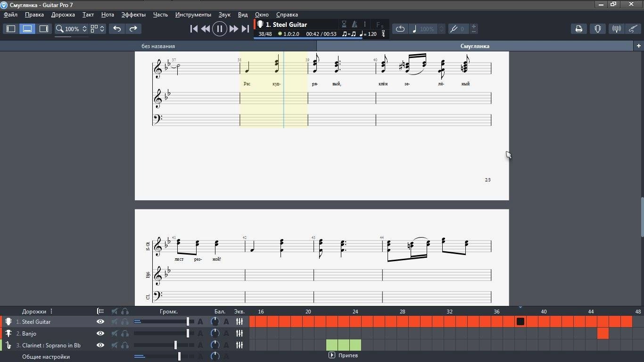Hide the Banjo track
Screen dimensions: 644x362
pyautogui.click(x=100, y=333)
